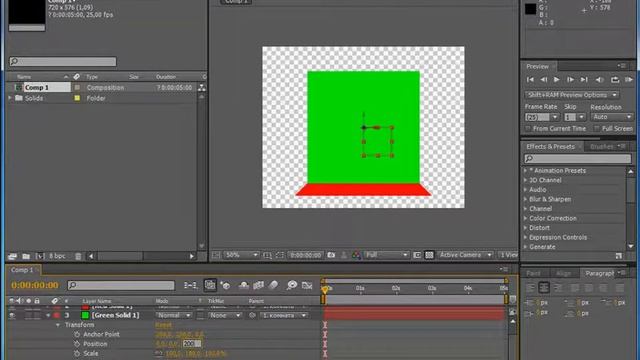This screenshot has height=360, width=640.
Task: Toggle the audio mute icon in Preview
Action: 599,80
